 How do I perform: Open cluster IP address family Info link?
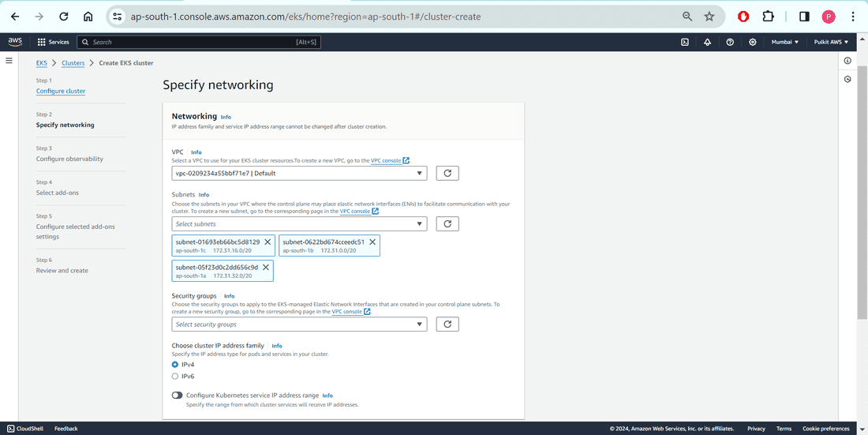click(x=277, y=346)
